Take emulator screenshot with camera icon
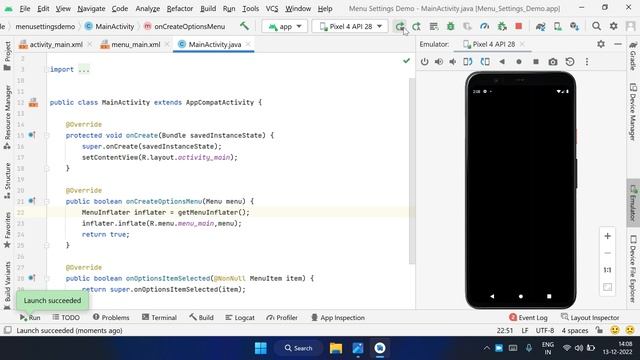Viewport: 640px width, 360px height. point(553,62)
